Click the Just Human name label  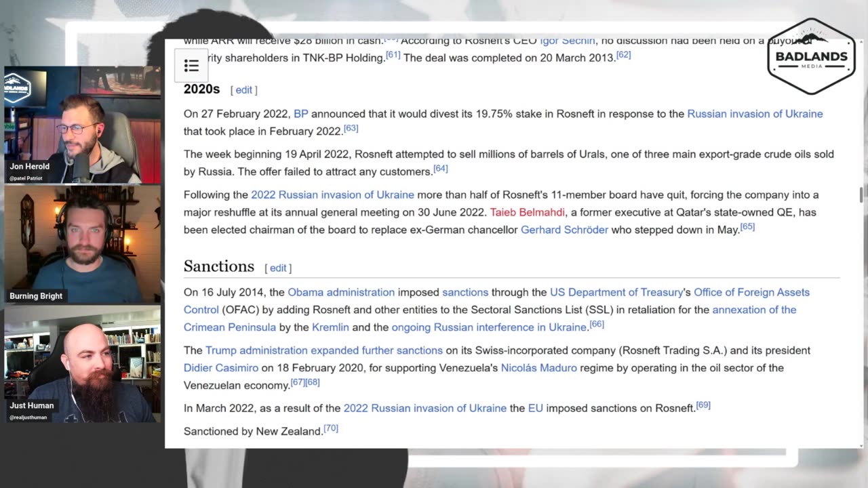tap(32, 406)
